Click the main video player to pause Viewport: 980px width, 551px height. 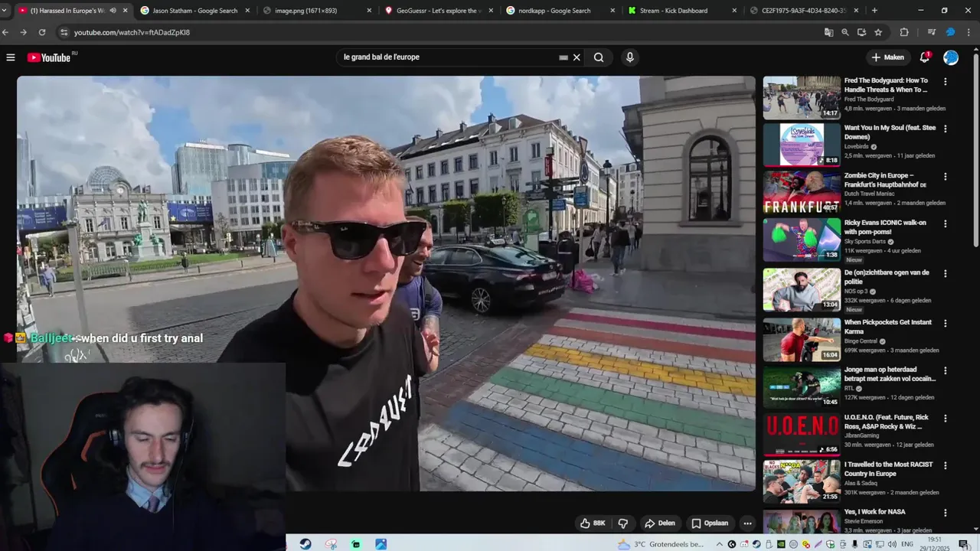coord(386,283)
